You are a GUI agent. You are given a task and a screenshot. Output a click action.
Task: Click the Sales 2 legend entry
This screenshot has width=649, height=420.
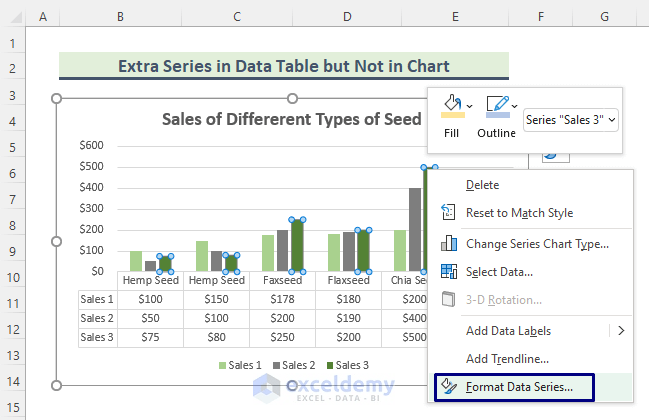[x=294, y=365]
